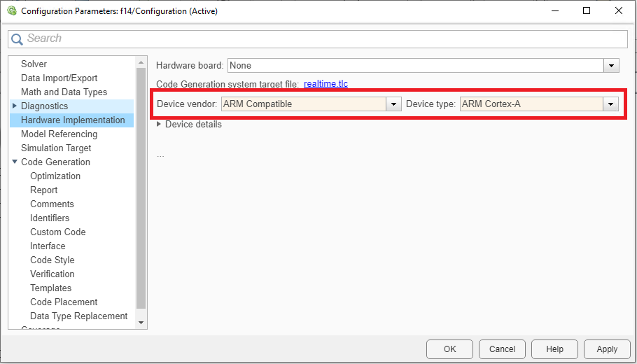Collapse the Code Generation tree node

pyautogui.click(x=14, y=162)
